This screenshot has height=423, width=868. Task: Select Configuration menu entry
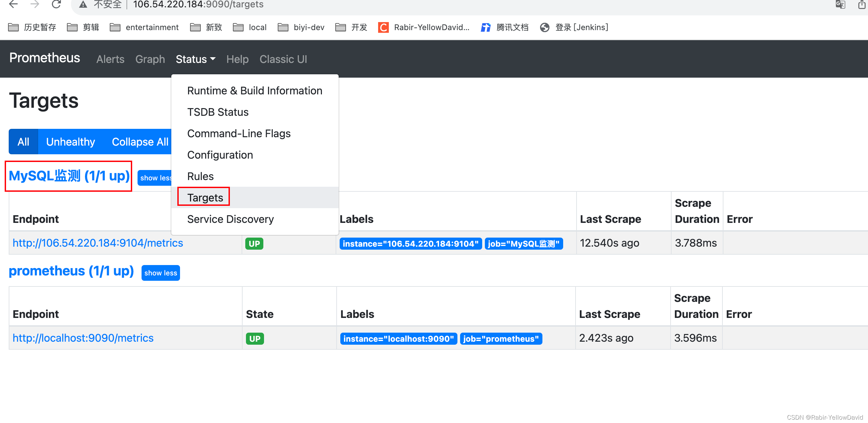255,155
